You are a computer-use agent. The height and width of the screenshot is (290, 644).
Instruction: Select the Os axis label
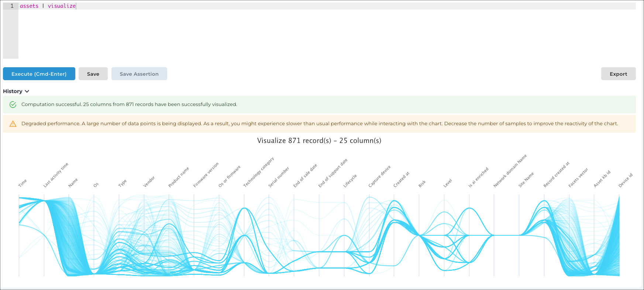point(96,185)
